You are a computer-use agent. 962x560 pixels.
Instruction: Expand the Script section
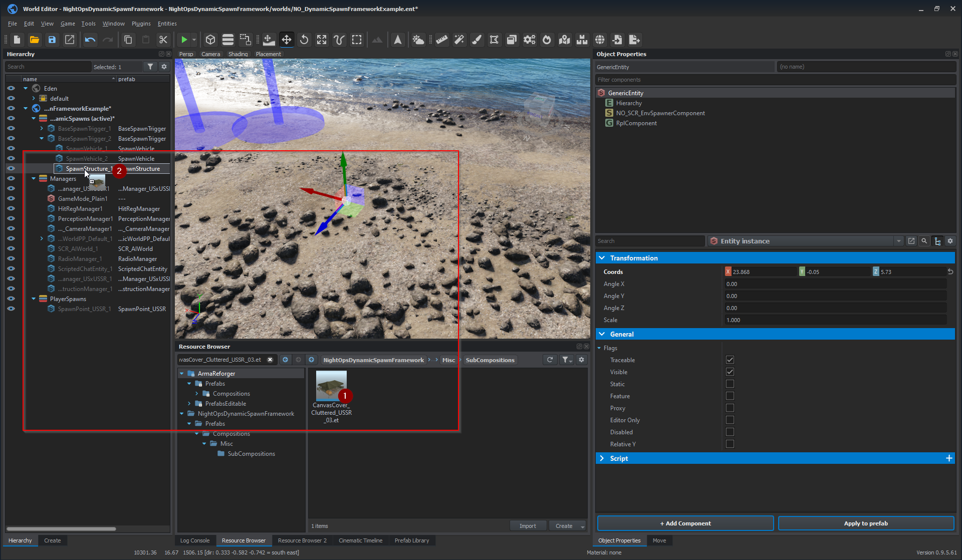click(602, 458)
